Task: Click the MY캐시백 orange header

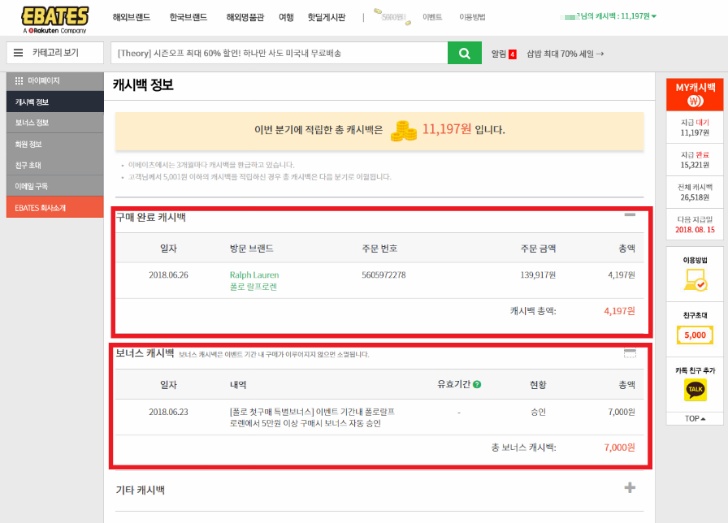Action: [x=695, y=94]
